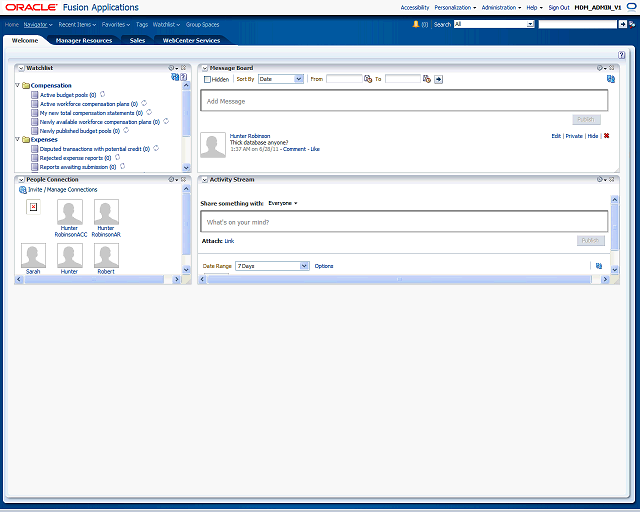Delete Hunter Robinson's message red X
The height and width of the screenshot is (512, 640).
607,136
